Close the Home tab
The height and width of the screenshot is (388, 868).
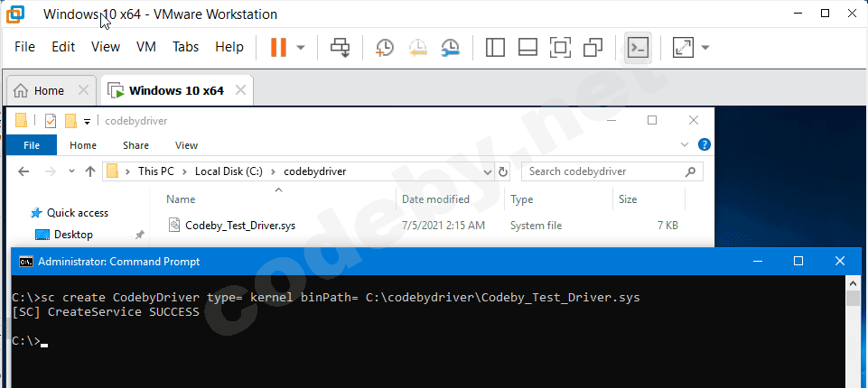(83, 90)
